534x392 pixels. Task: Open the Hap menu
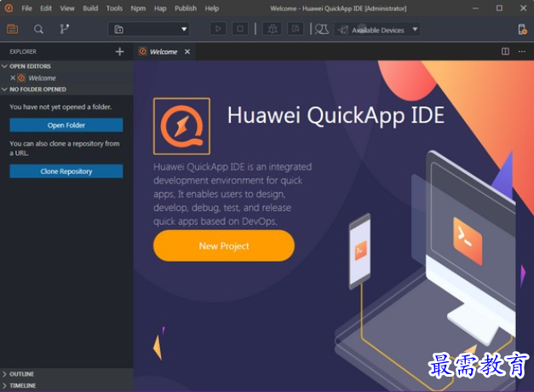point(160,9)
